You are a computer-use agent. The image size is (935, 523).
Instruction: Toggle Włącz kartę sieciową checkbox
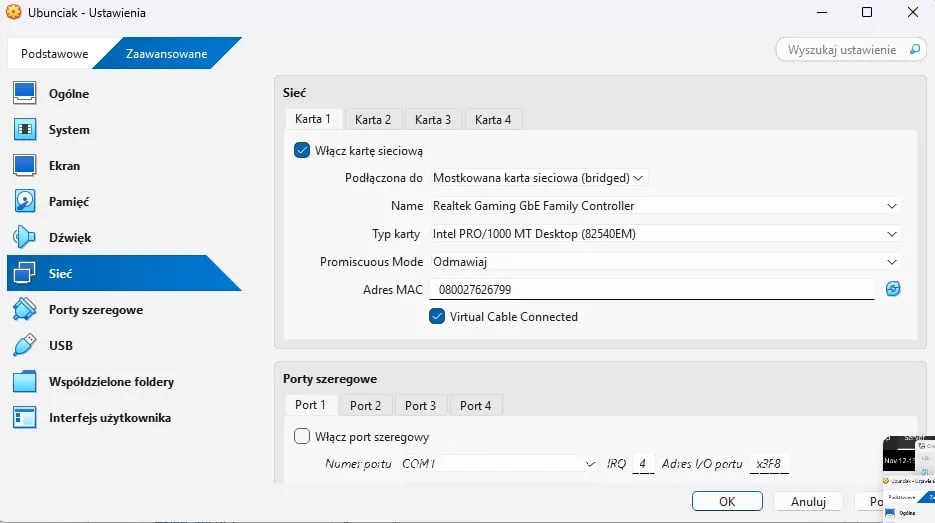pyautogui.click(x=302, y=150)
